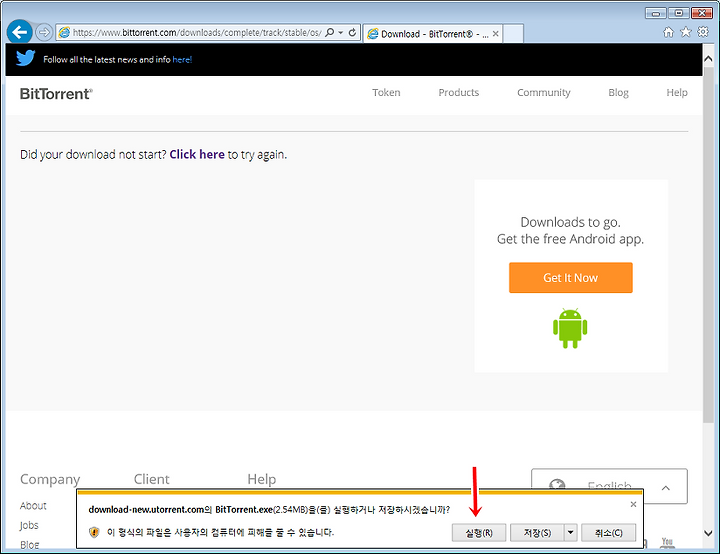Open the save options dropdown arrow
Viewport: 720px width, 554px height.
[571, 533]
